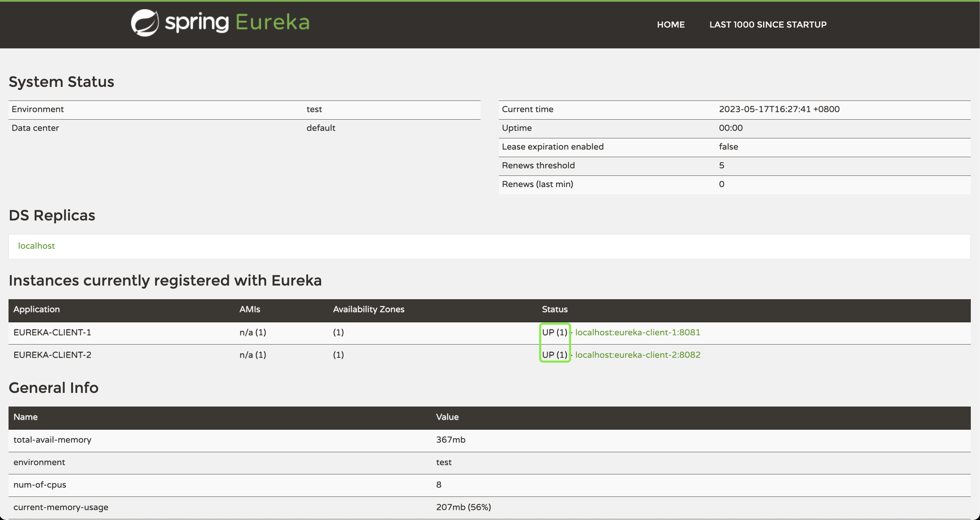Select the num-of-cpus row name
This screenshot has width=980, height=520.
tap(39, 485)
